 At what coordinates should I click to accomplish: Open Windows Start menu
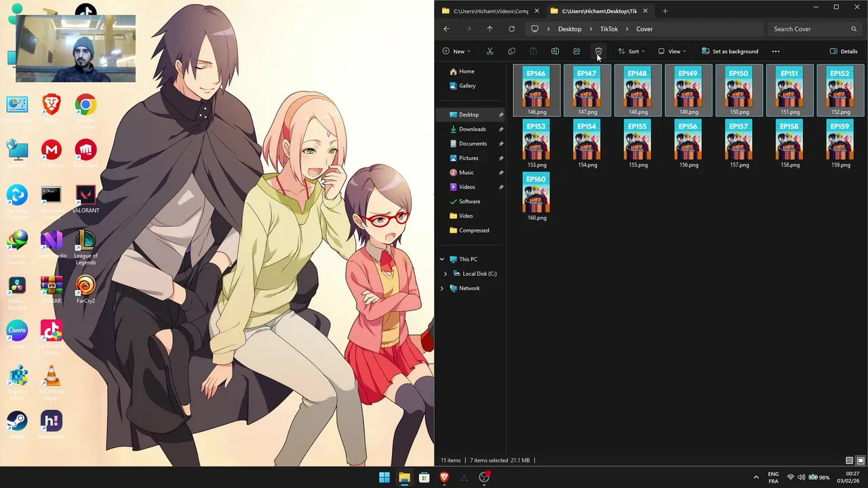[384, 477]
